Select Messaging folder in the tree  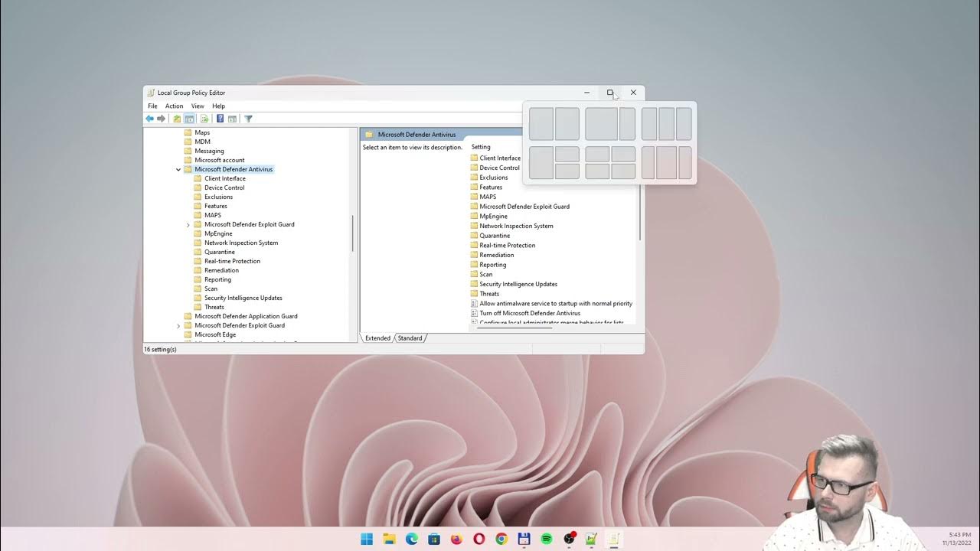[209, 151]
